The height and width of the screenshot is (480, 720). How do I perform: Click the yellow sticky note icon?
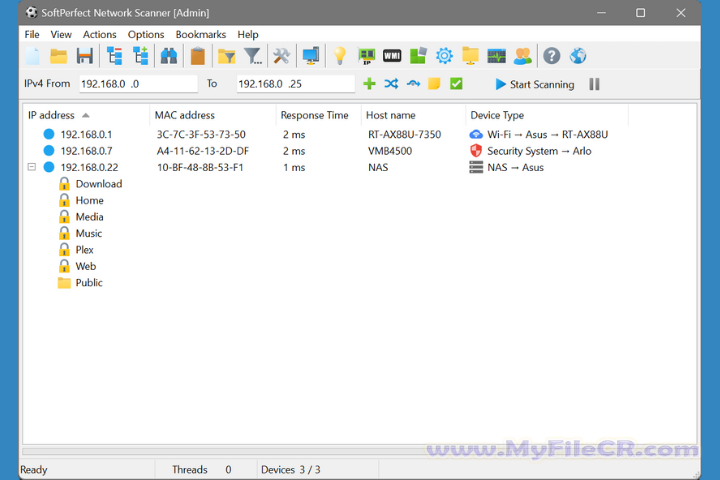coord(434,84)
